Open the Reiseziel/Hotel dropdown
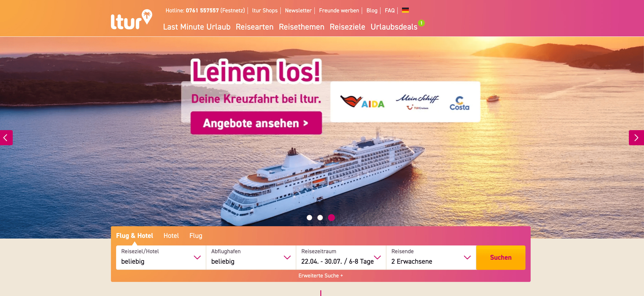This screenshot has width=644, height=296. tap(161, 257)
